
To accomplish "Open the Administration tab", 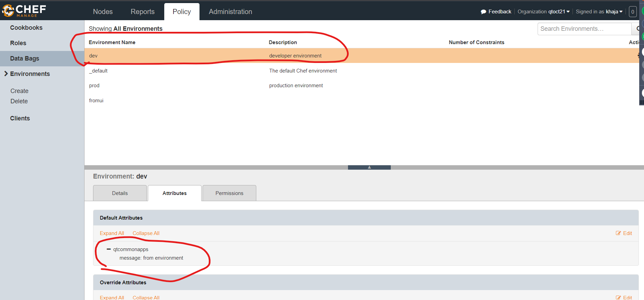I will (x=230, y=12).
